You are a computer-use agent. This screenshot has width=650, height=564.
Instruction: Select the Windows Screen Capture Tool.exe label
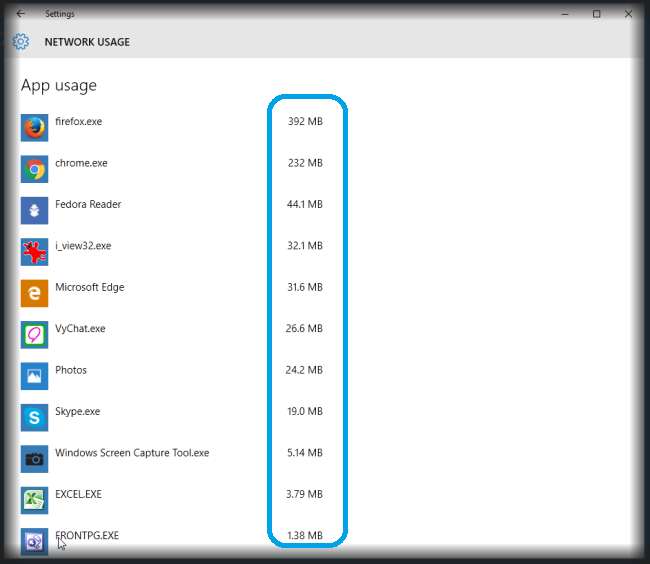coord(132,453)
